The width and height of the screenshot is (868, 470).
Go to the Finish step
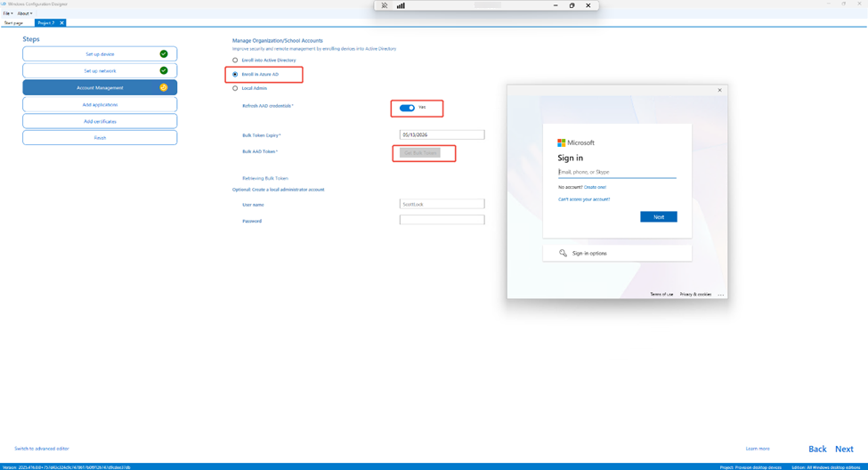(x=100, y=138)
